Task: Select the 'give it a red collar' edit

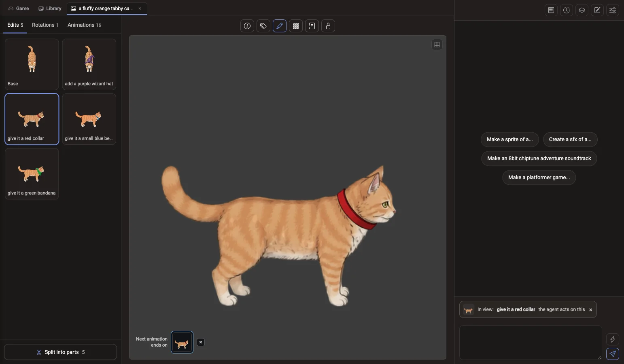Action: (x=32, y=119)
